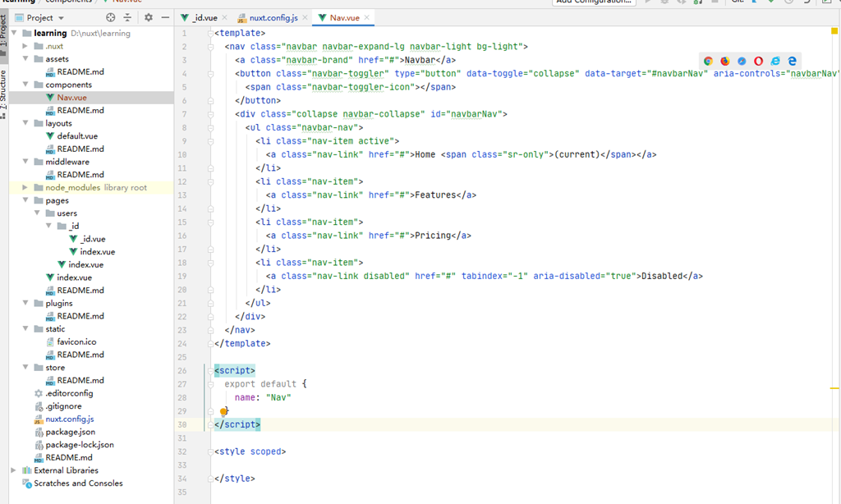Click the 'Pricing' text on line 16
This screenshot has height=504, width=841.
pyautogui.click(x=433, y=236)
